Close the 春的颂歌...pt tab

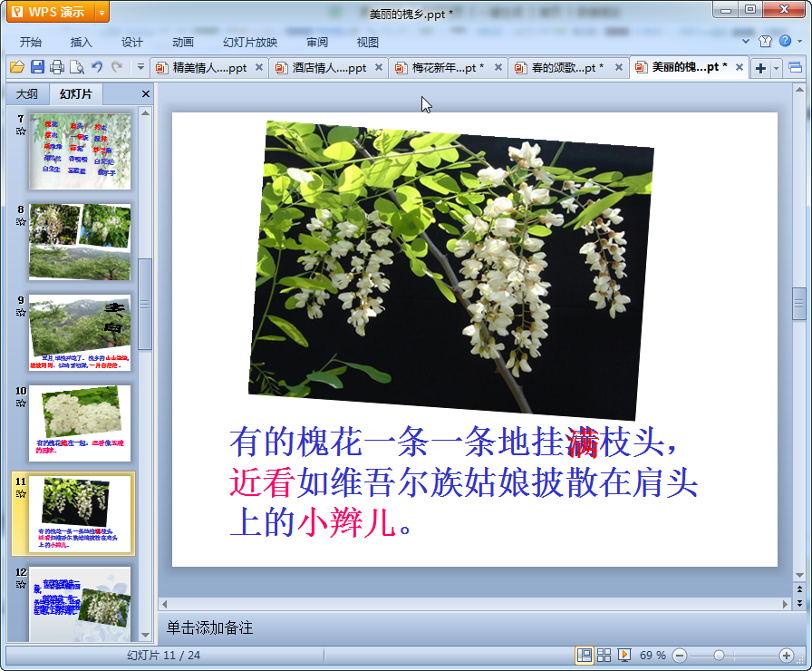(x=618, y=67)
